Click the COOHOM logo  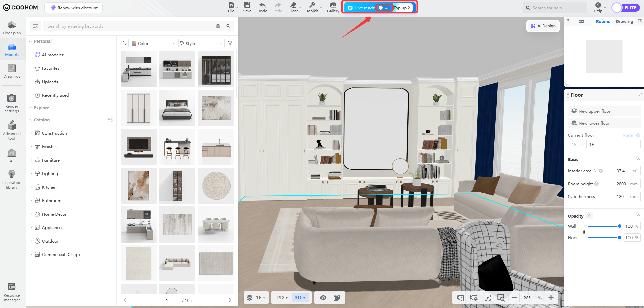[x=21, y=7]
